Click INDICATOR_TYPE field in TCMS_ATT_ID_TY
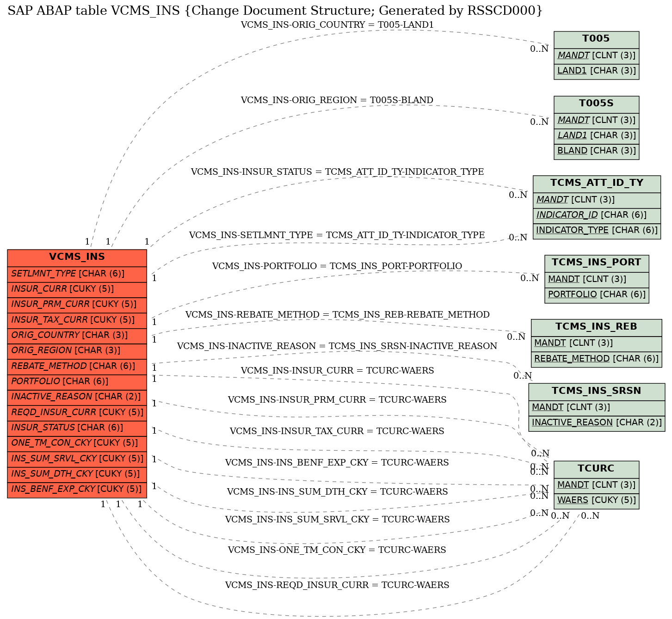The width and height of the screenshot is (672, 619). click(x=597, y=231)
